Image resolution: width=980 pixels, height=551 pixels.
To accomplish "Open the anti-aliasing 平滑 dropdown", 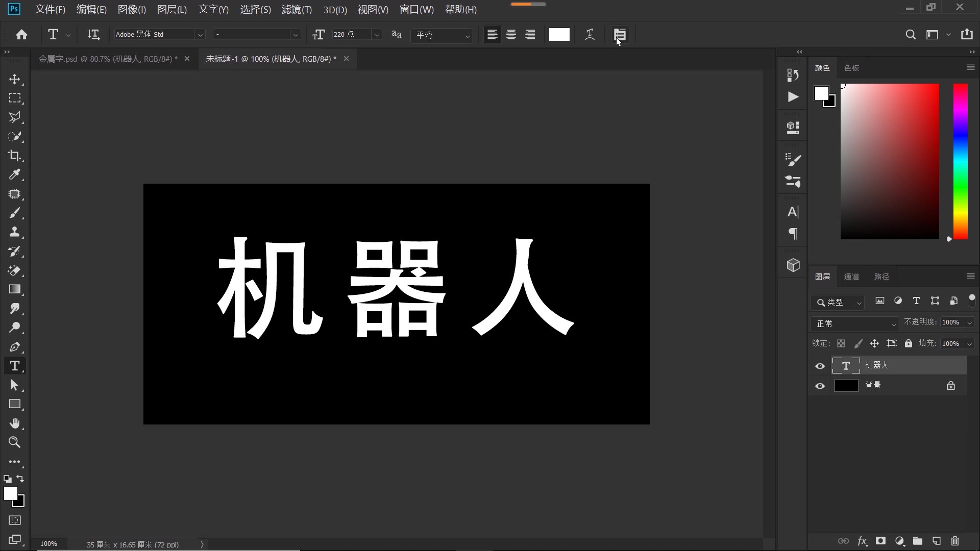I will (x=467, y=35).
